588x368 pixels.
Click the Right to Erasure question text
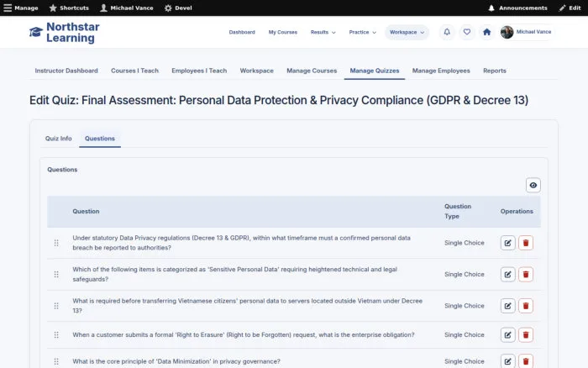(244, 334)
